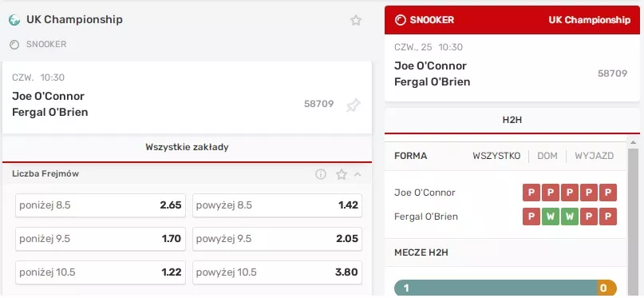The height and width of the screenshot is (298, 644).
Task: Filter form by WSZYSTKO
Action: coord(496,156)
